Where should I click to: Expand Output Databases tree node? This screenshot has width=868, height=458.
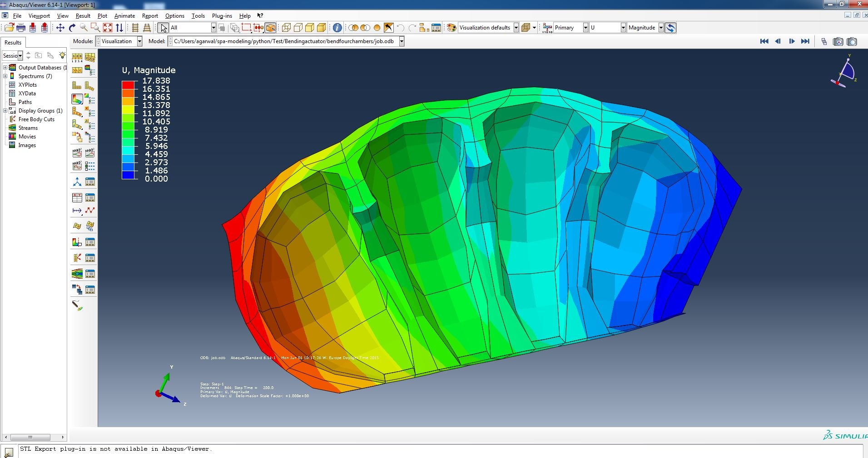click(5, 68)
